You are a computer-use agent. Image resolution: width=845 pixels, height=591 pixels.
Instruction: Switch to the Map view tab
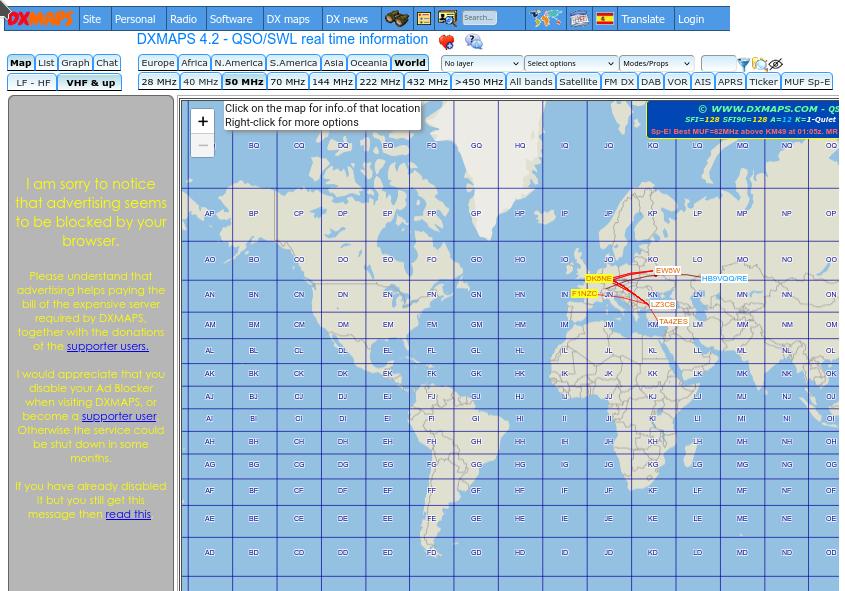(21, 63)
